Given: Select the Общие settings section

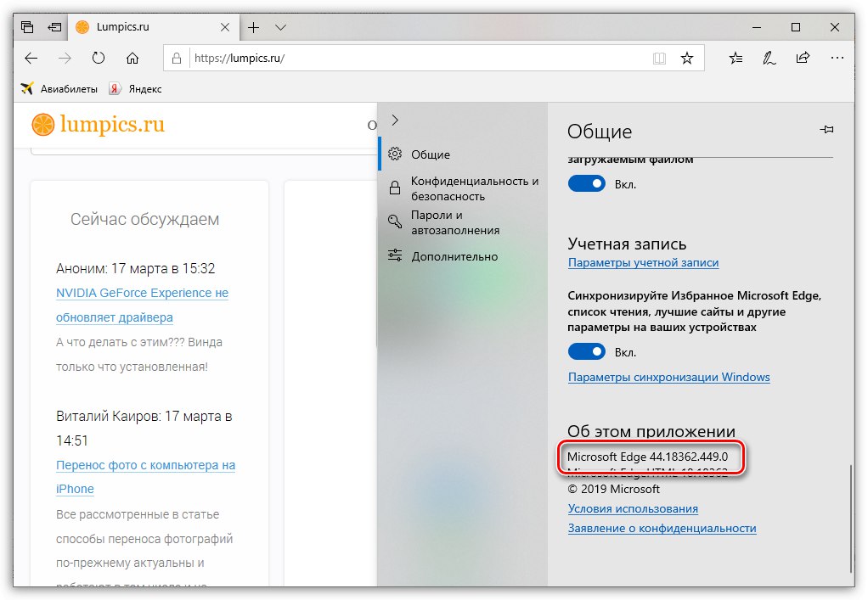Looking at the screenshot, I should point(463,154).
